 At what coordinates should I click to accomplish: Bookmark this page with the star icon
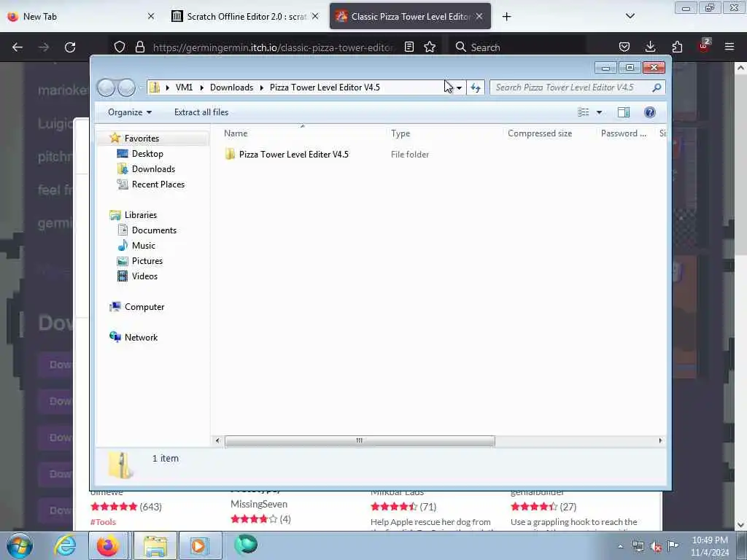tap(430, 47)
